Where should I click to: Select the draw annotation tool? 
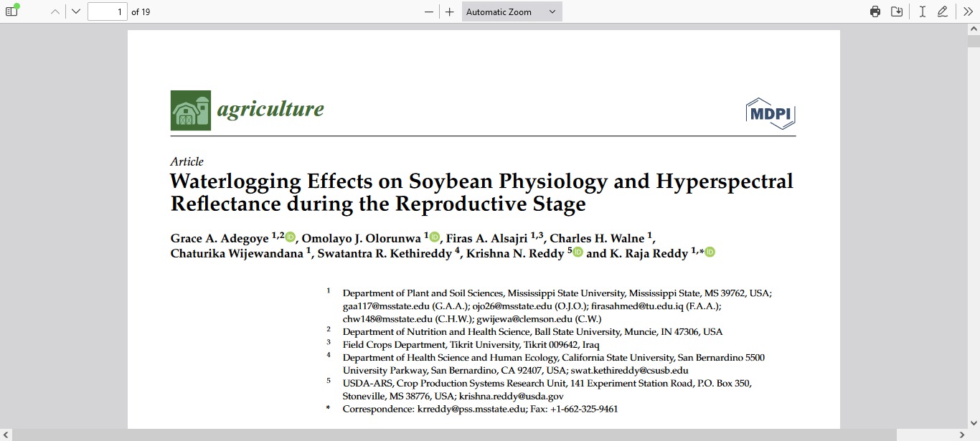[x=943, y=11]
